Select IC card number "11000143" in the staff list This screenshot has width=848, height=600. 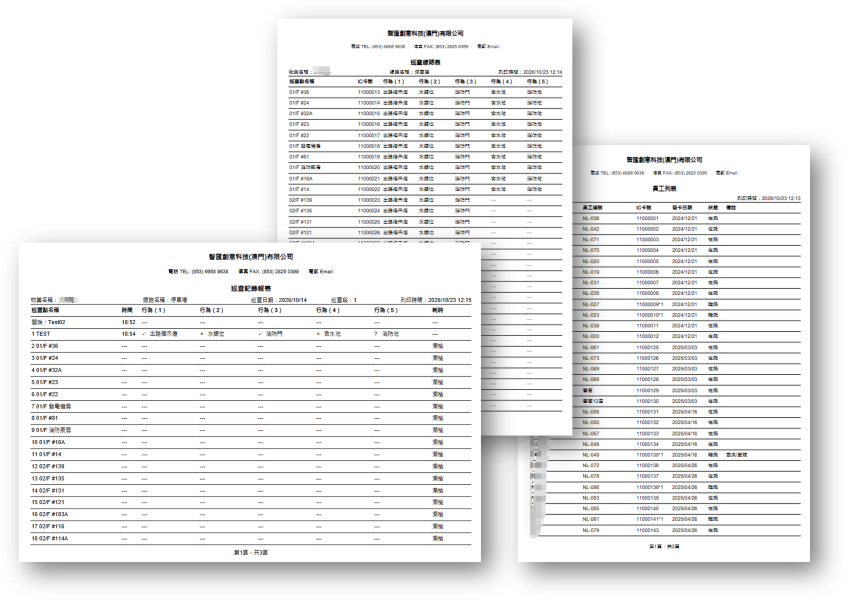[647, 530]
